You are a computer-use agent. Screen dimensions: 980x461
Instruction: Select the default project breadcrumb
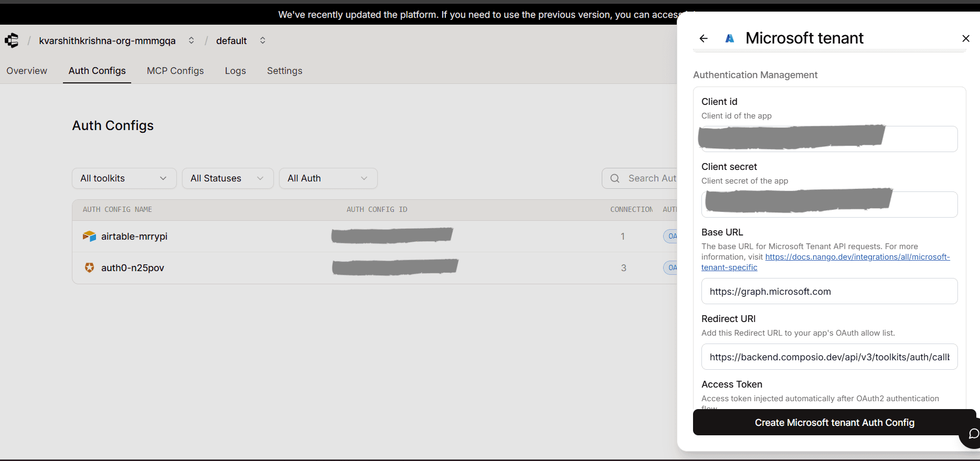pos(231,41)
